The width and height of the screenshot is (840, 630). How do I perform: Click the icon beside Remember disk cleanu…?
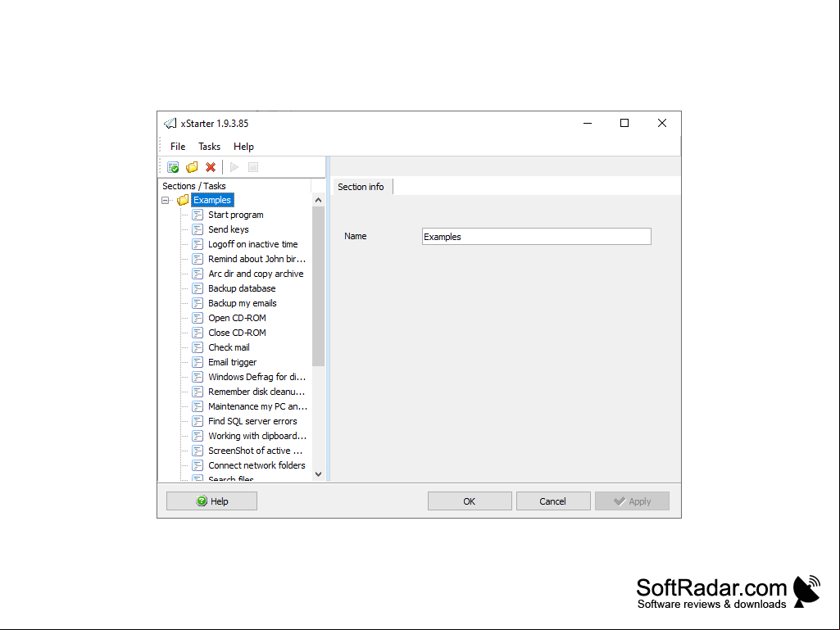tap(198, 392)
